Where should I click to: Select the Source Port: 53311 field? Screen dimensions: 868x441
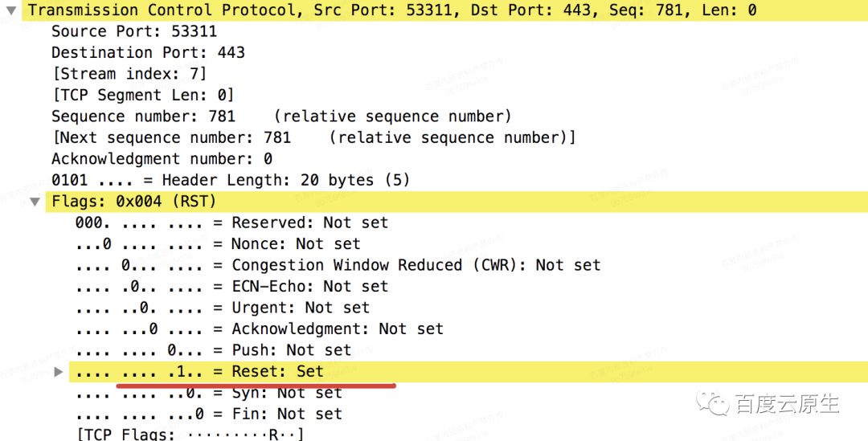(x=134, y=31)
